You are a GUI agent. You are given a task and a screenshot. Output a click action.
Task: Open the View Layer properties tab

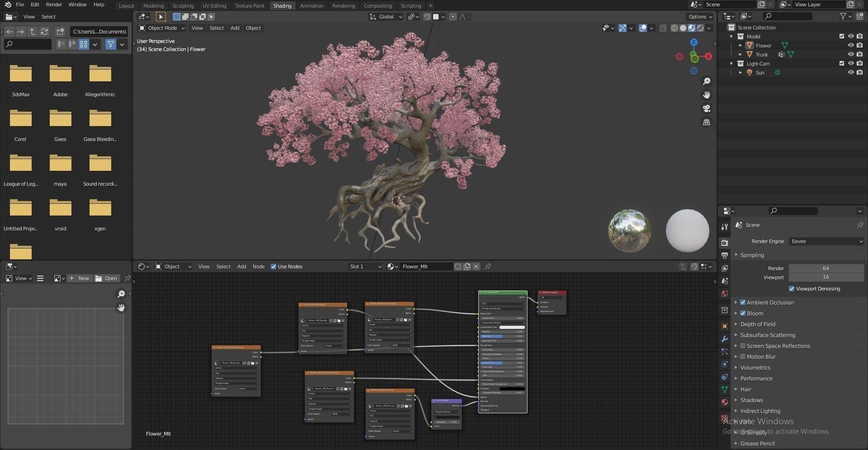click(x=725, y=268)
